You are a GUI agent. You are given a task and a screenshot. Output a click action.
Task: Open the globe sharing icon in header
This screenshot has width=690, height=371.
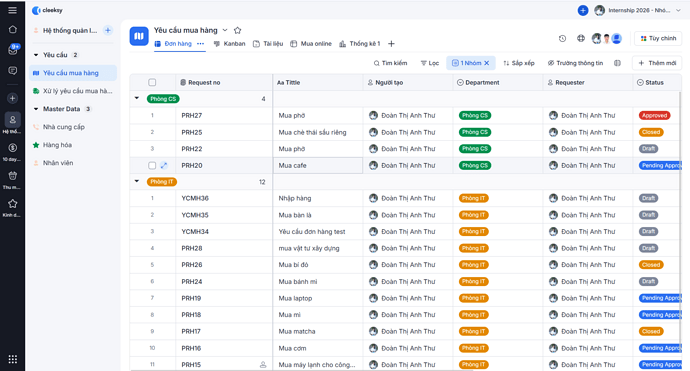tap(581, 39)
